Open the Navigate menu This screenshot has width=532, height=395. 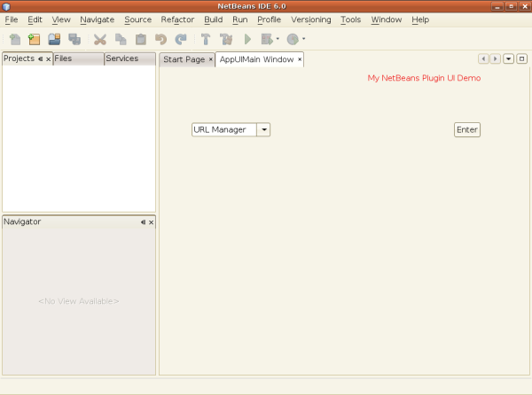pos(97,19)
